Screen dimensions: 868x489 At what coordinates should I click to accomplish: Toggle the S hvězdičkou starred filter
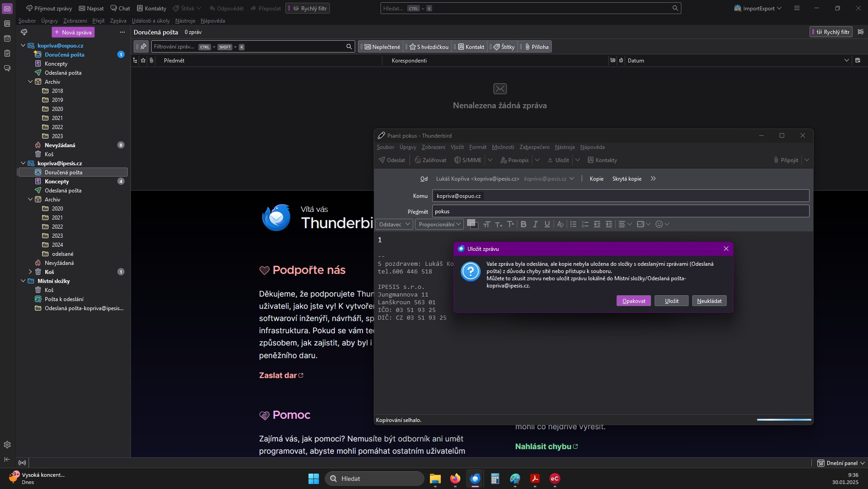tap(429, 47)
